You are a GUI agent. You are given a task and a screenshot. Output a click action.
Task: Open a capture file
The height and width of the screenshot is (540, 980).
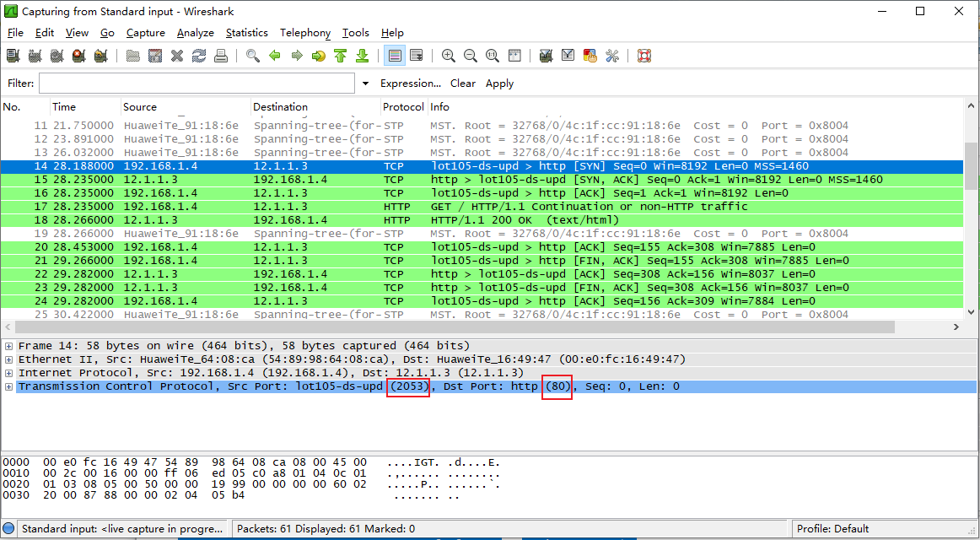[x=132, y=57]
